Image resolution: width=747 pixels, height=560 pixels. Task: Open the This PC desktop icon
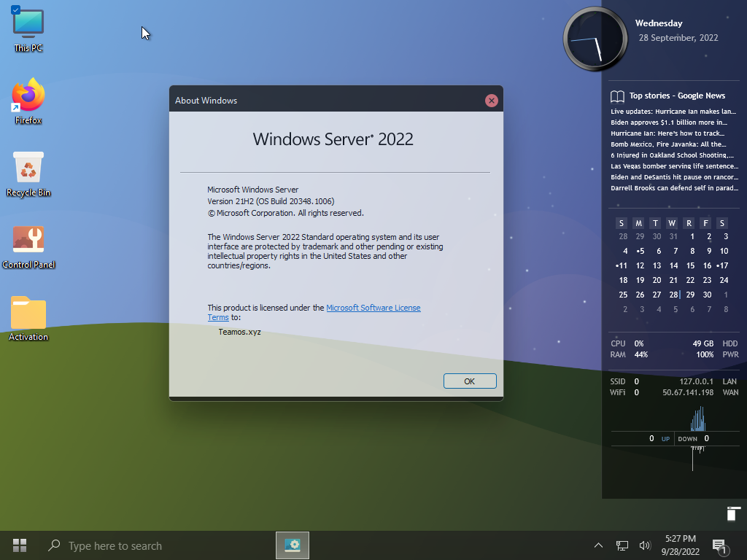[x=28, y=26]
